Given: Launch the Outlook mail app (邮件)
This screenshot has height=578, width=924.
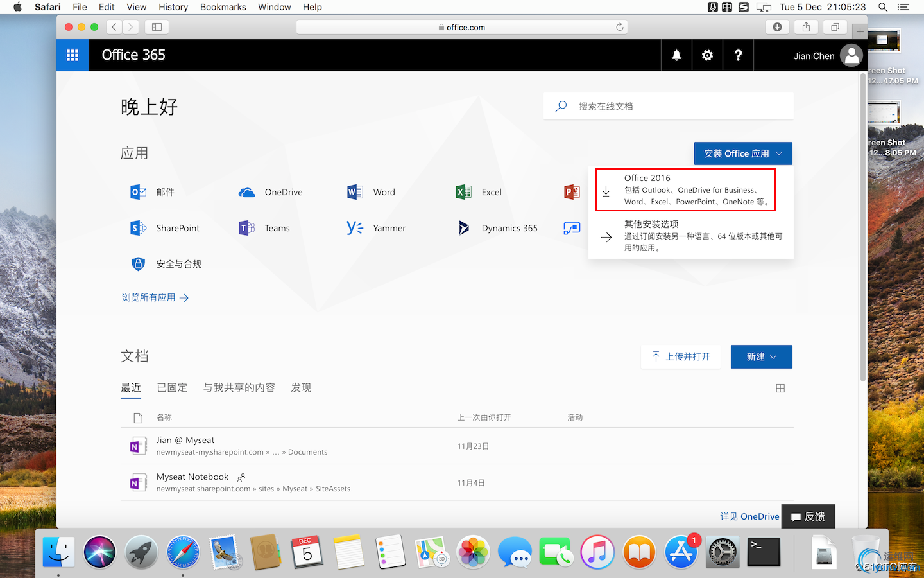Looking at the screenshot, I should 153,192.
